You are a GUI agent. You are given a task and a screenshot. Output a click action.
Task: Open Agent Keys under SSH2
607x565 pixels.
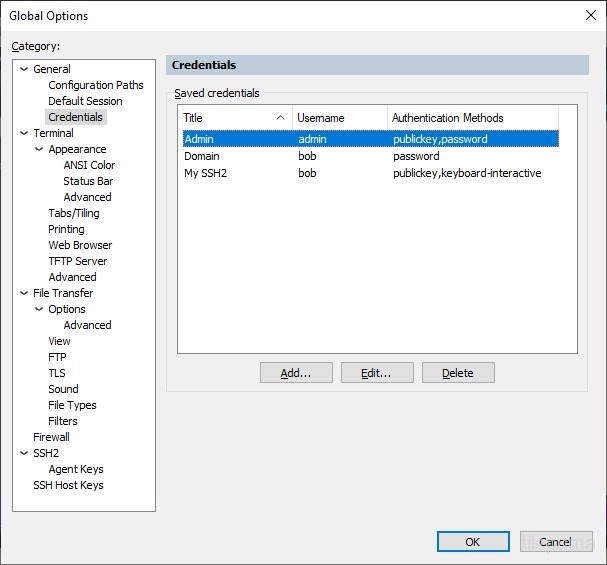click(76, 469)
